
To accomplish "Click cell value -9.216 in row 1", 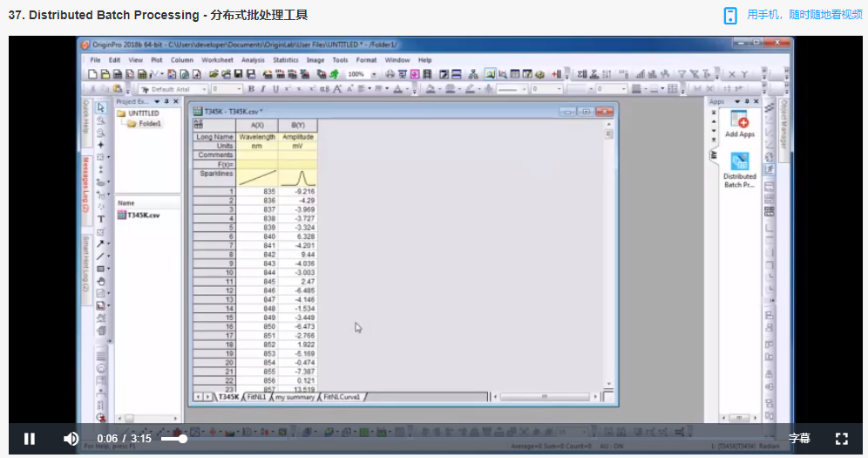I will click(x=298, y=192).
